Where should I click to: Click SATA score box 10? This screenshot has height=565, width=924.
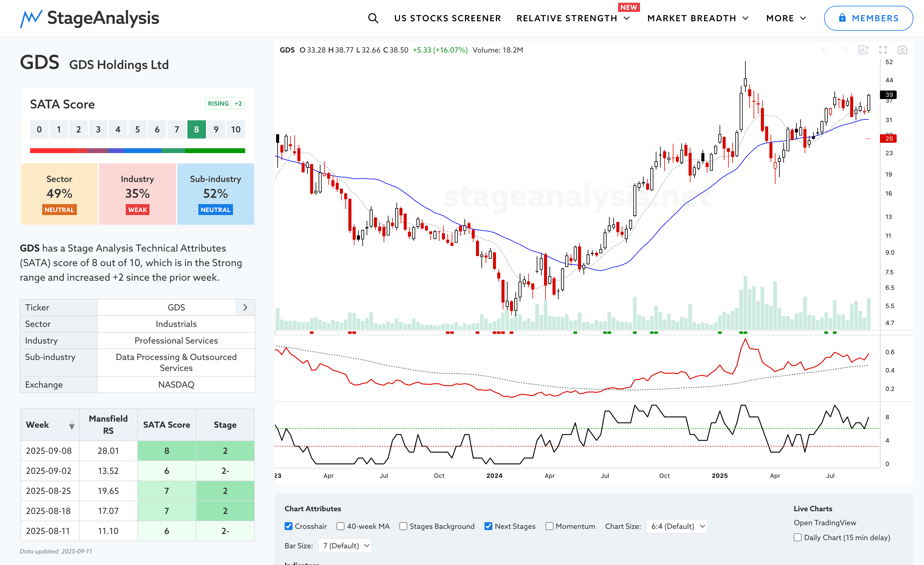click(x=236, y=130)
